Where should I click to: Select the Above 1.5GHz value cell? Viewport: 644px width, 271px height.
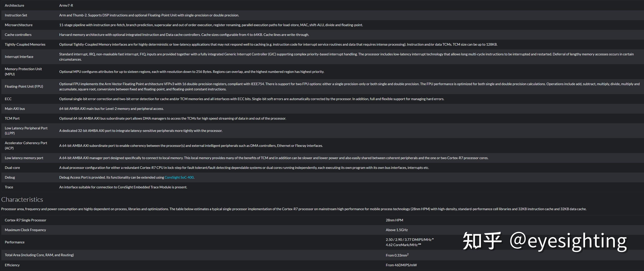pos(396,230)
